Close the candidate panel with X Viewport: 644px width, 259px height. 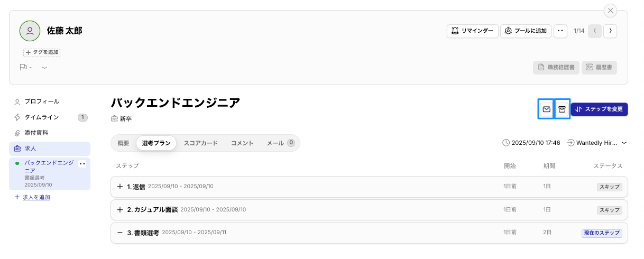click(x=611, y=11)
